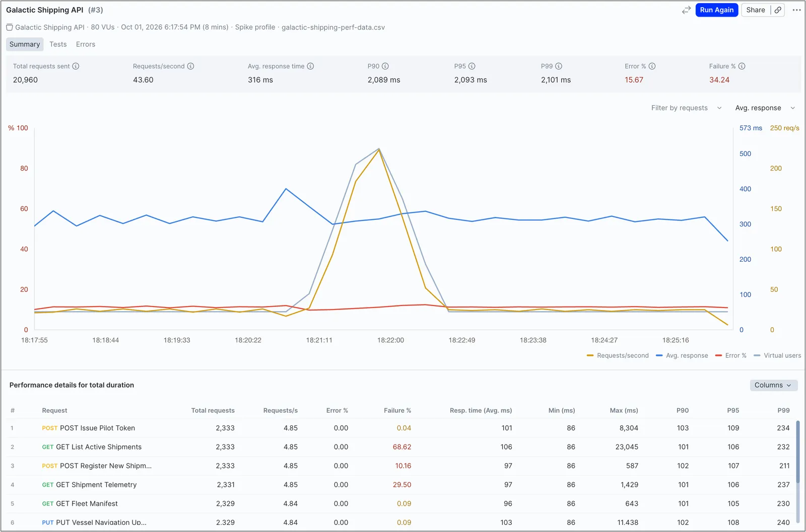Image resolution: width=806 pixels, height=532 pixels.
Task: Click the Run Again button
Action: pyautogui.click(x=716, y=10)
